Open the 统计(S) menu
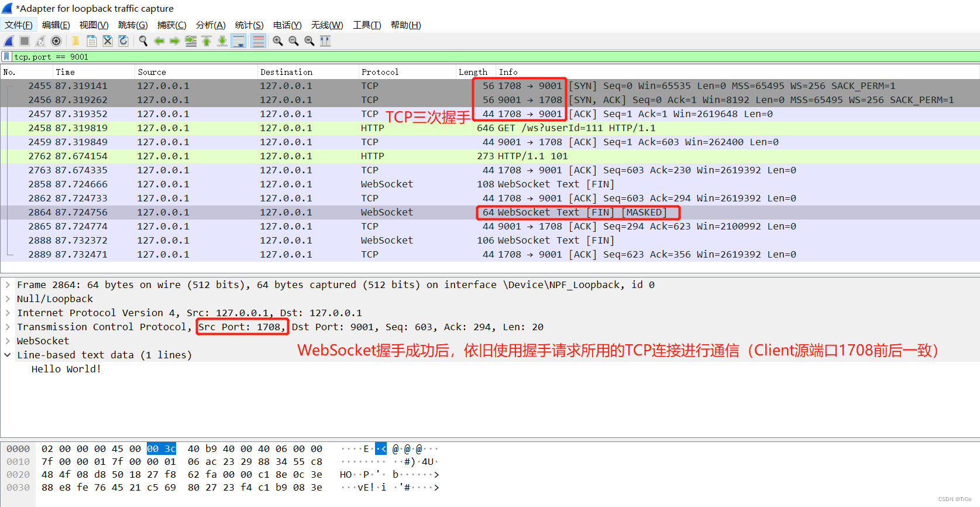The height and width of the screenshot is (507, 980). pyautogui.click(x=249, y=25)
